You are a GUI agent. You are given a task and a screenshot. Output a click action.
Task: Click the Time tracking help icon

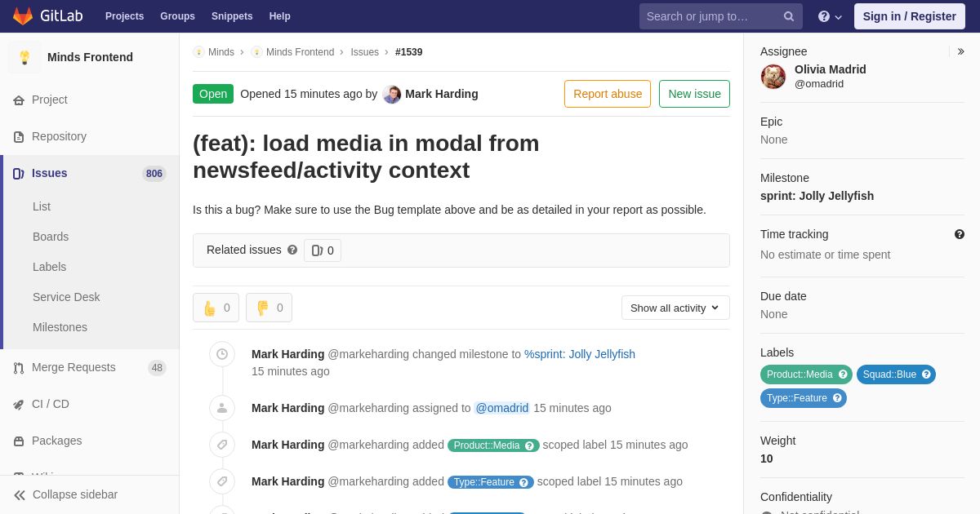960,234
